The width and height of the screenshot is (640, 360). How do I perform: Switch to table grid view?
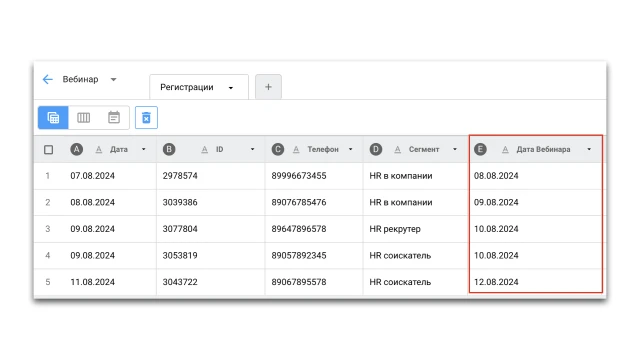[53, 118]
